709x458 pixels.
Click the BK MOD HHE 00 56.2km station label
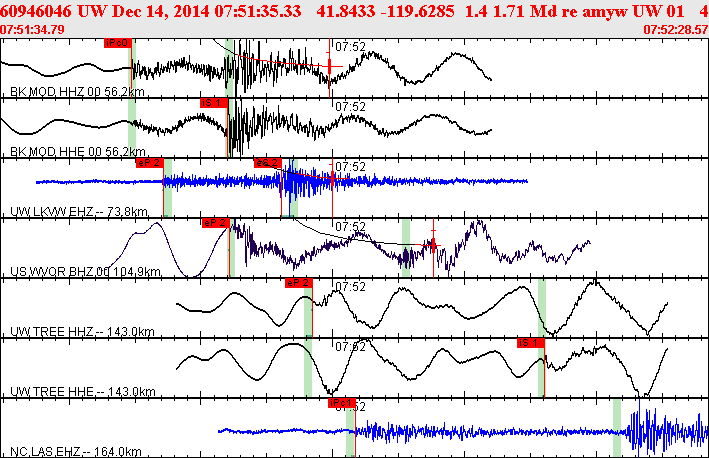(x=78, y=151)
